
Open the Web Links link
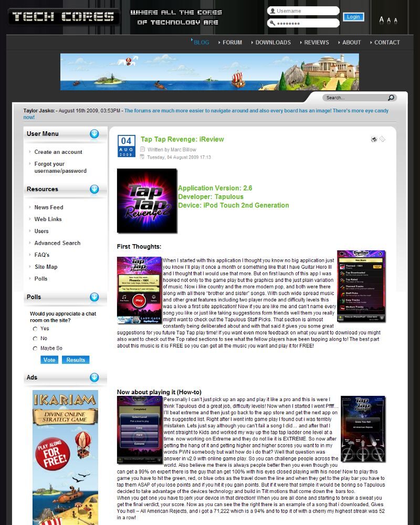[48, 219]
